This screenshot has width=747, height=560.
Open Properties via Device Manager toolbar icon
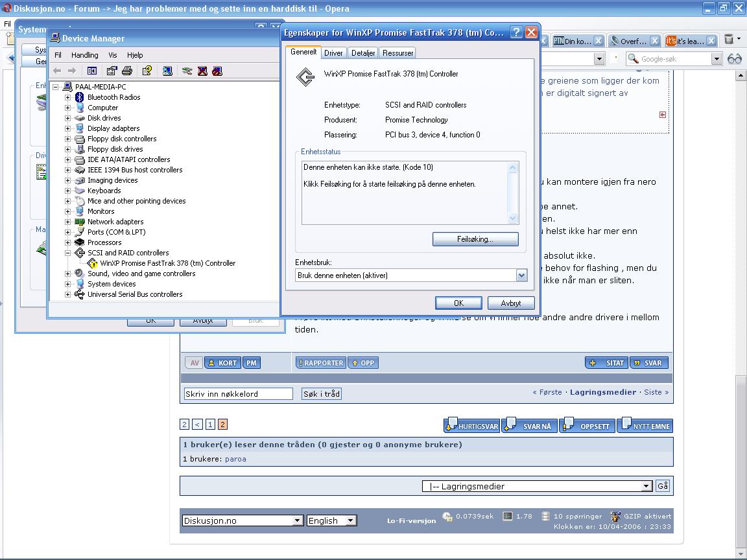click(x=112, y=71)
